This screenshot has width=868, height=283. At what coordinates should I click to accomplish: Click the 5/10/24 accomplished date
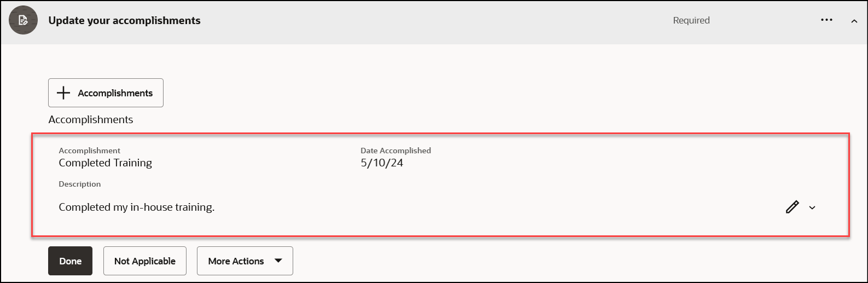[381, 163]
